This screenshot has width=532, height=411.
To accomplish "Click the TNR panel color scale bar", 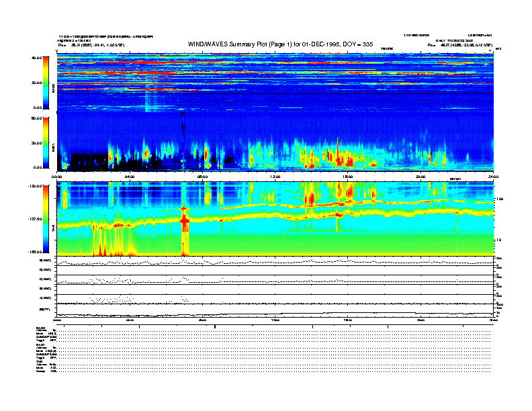I will click(x=46, y=219).
